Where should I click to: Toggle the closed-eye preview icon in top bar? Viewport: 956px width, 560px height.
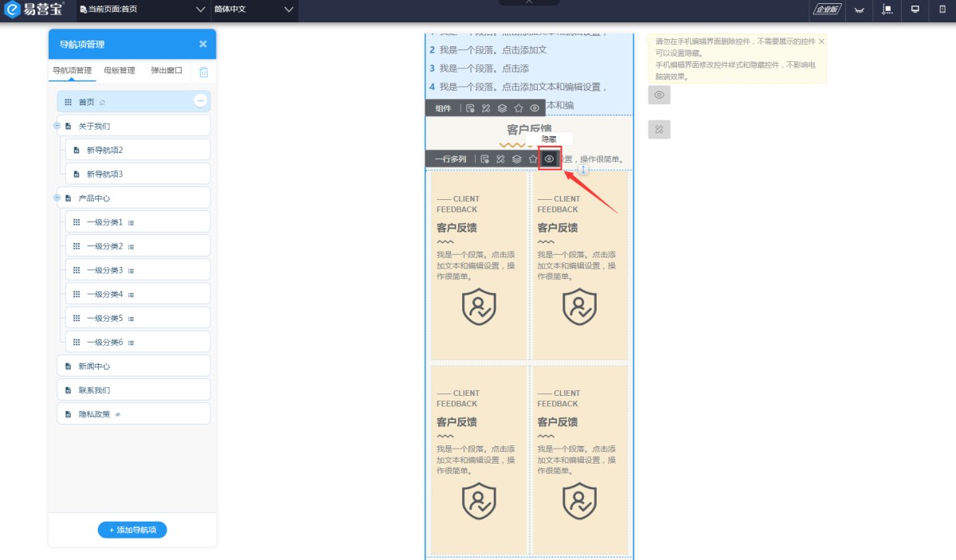[x=859, y=10]
